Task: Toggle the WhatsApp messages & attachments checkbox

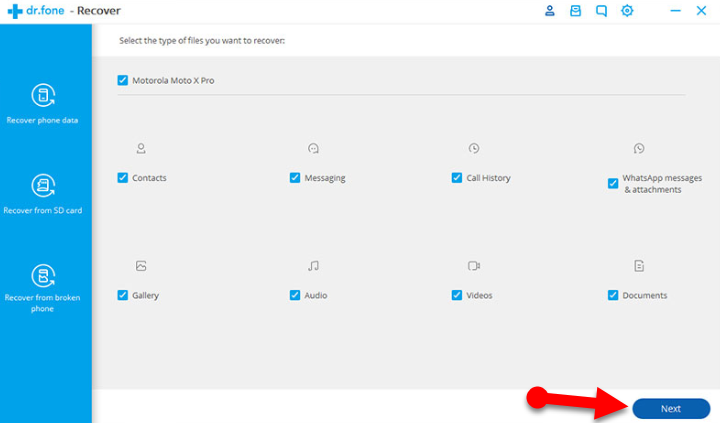Action: (613, 184)
